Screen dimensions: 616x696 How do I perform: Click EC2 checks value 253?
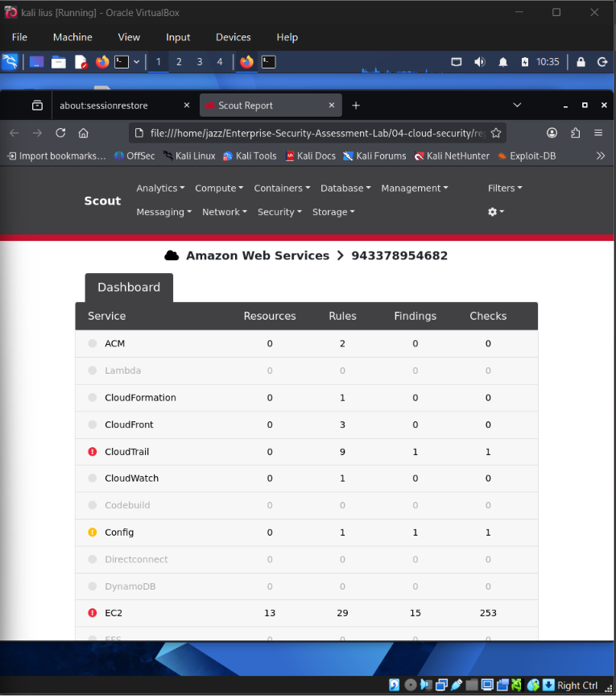[488, 613]
